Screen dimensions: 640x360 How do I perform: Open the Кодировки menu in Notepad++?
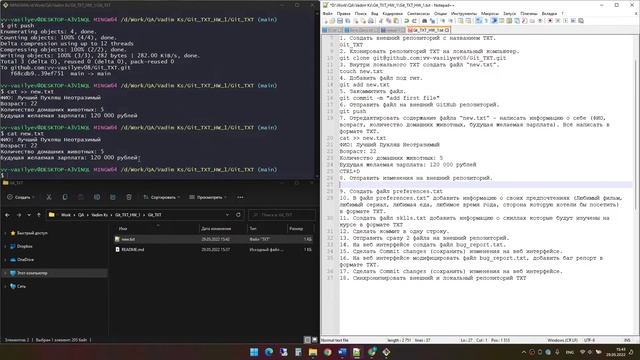tap(393, 13)
